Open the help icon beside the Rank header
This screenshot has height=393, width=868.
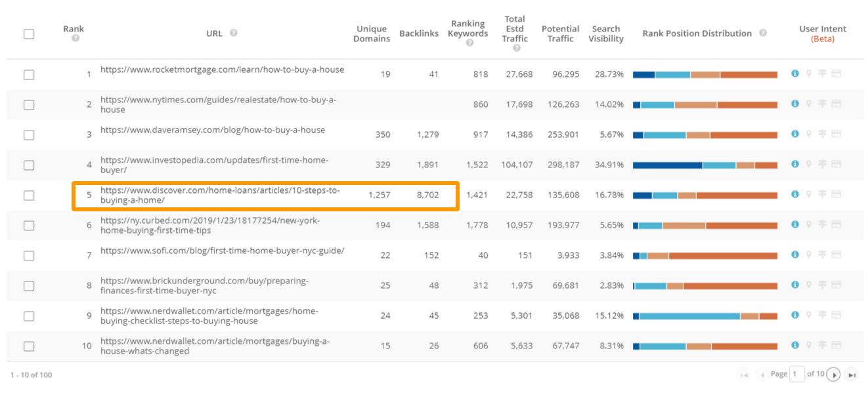(75, 39)
